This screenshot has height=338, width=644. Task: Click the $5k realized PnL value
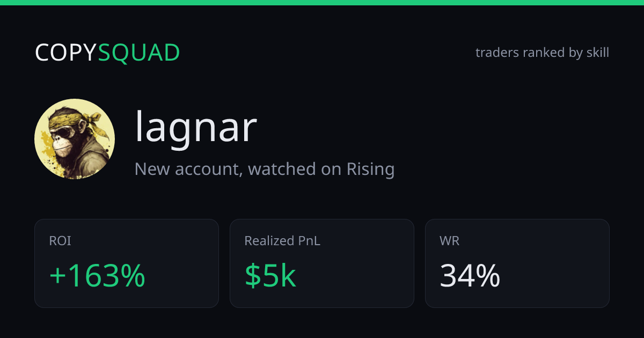(270, 276)
